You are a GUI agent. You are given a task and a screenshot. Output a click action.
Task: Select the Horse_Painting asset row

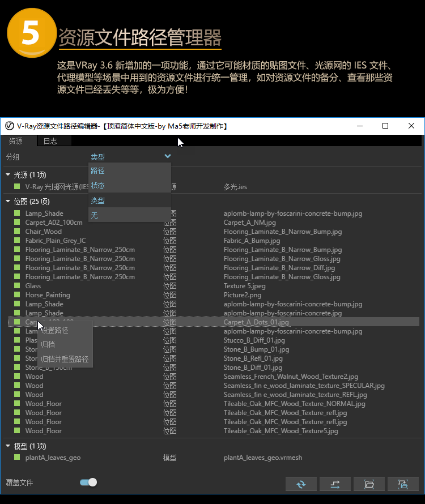coord(213,294)
